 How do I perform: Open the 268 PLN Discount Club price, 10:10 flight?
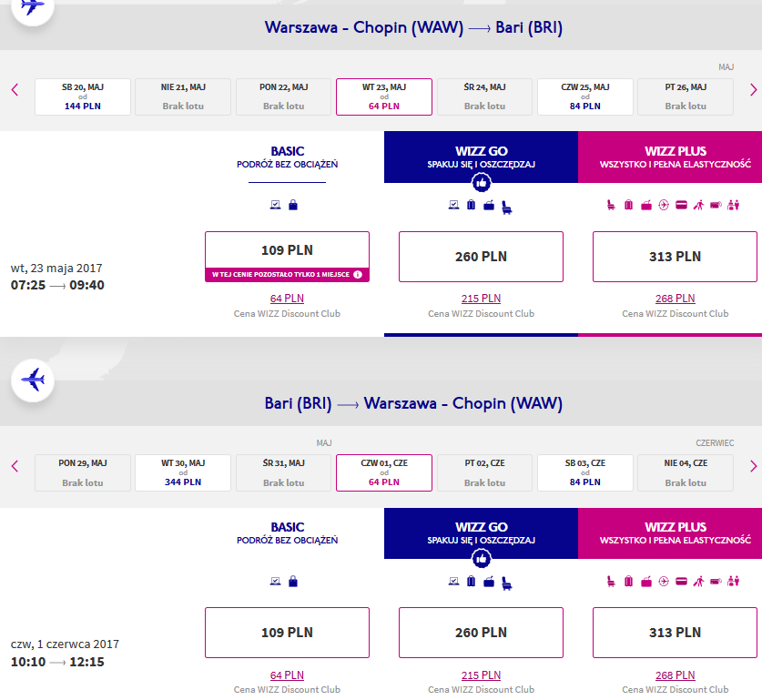coord(675,675)
